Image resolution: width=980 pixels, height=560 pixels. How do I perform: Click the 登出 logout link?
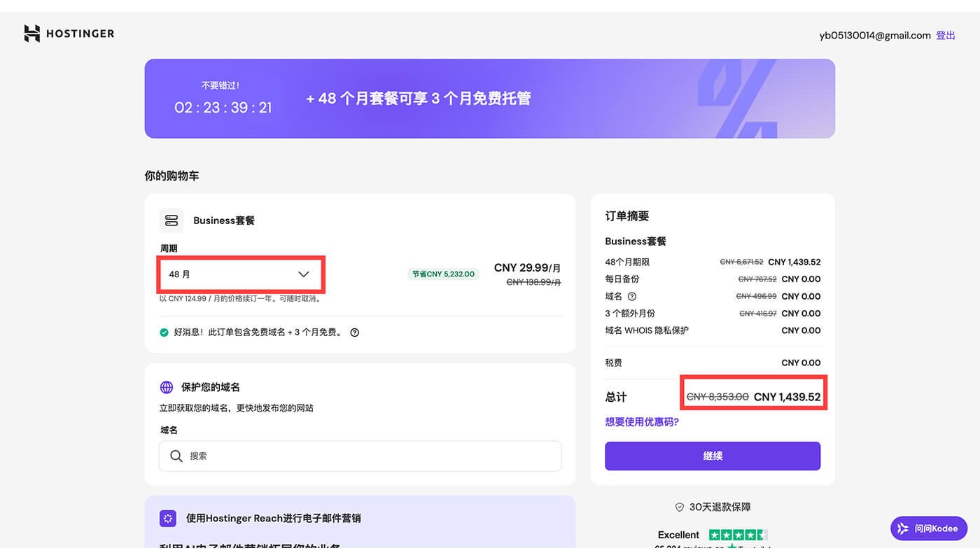tap(945, 35)
